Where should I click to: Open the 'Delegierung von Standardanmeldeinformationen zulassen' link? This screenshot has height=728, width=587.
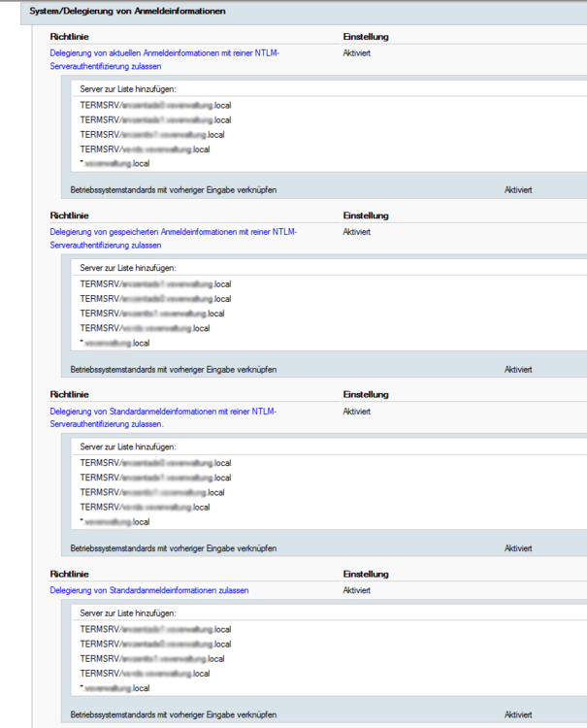148,590
